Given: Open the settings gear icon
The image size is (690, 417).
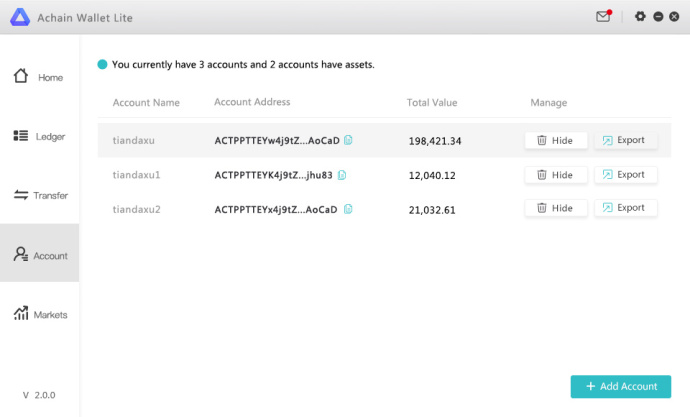Looking at the screenshot, I should coord(640,17).
